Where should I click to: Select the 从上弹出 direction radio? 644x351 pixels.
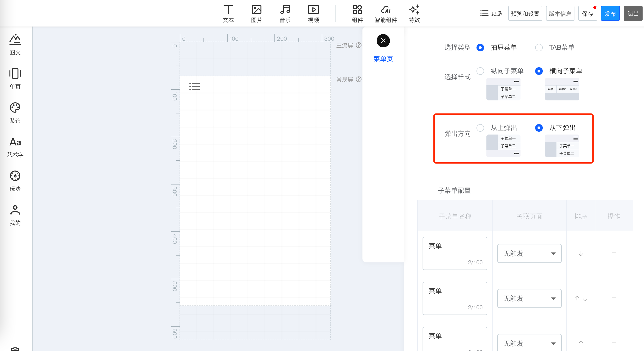pyautogui.click(x=480, y=128)
